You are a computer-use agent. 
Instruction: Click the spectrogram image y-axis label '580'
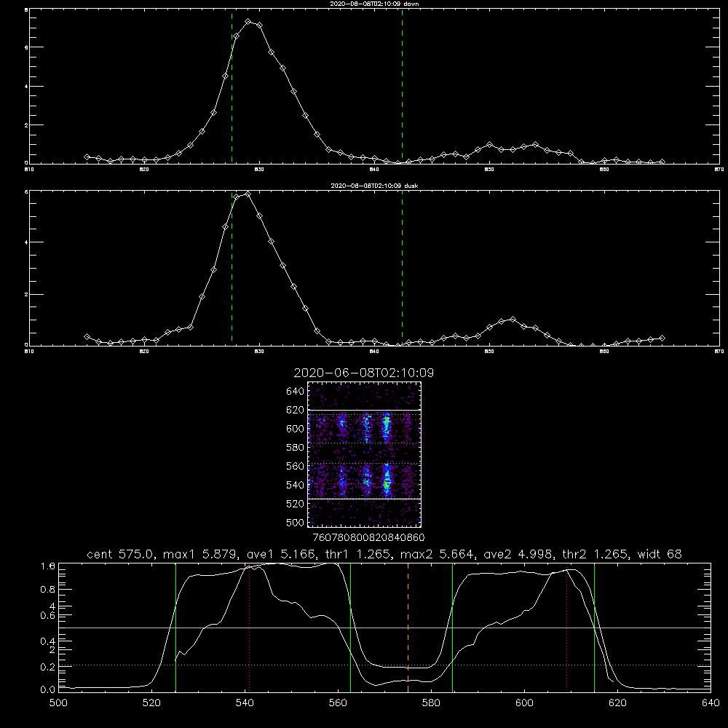296,447
